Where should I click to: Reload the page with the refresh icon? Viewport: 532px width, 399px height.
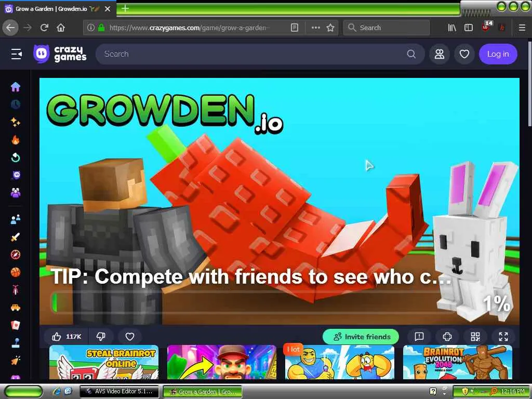44,28
